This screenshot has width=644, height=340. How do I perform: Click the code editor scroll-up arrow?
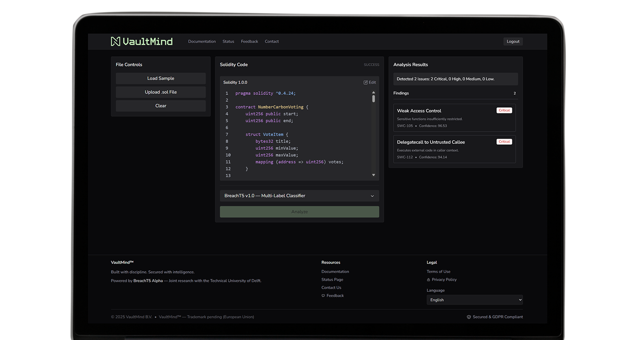pos(374,93)
